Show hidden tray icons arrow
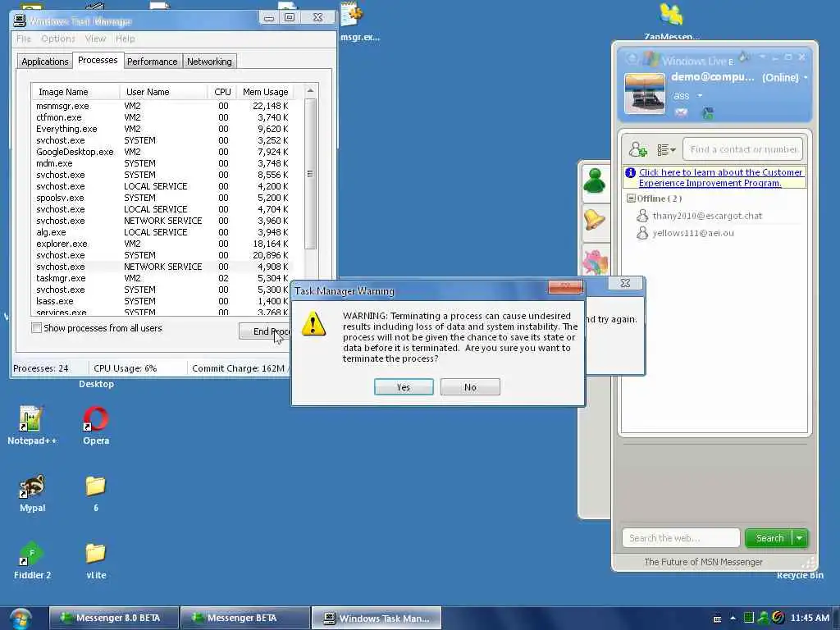This screenshot has height=630, width=840. click(x=733, y=618)
